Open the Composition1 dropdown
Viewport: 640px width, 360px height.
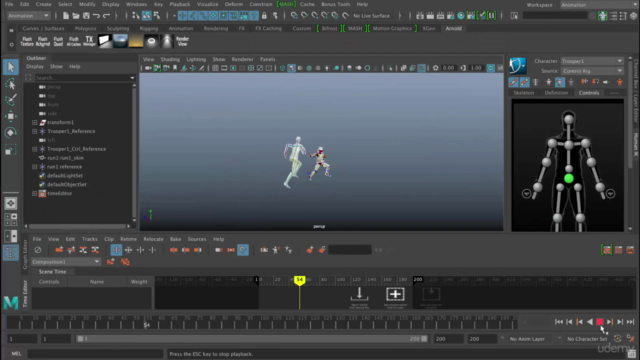point(66,262)
